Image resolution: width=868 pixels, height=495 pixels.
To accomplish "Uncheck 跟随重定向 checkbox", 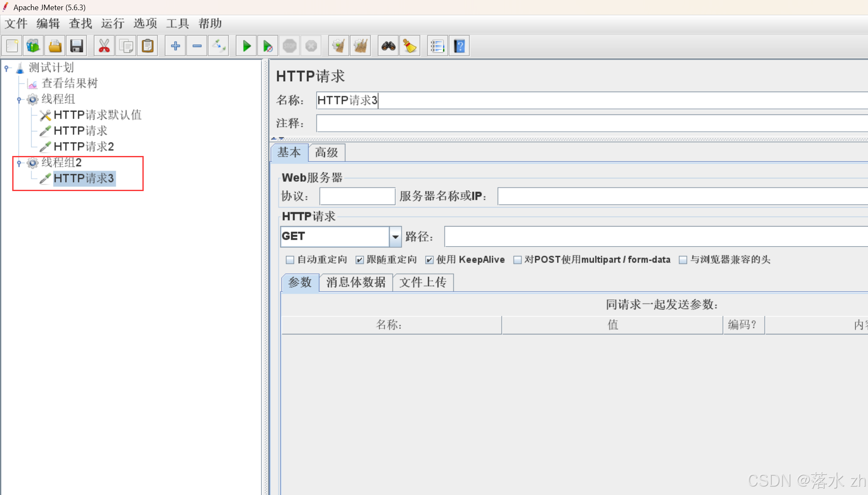I will click(x=360, y=260).
